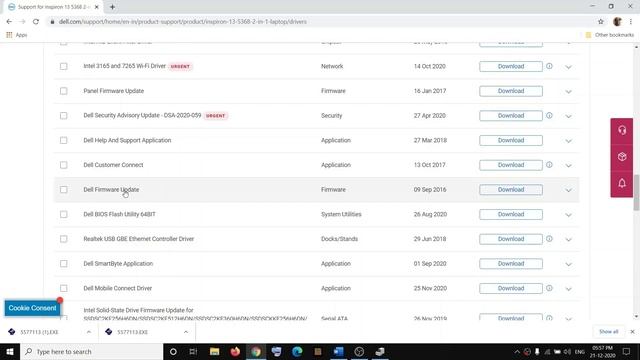Open Task View on taskbar
The width and height of the screenshot is (640, 360).
(193, 351)
